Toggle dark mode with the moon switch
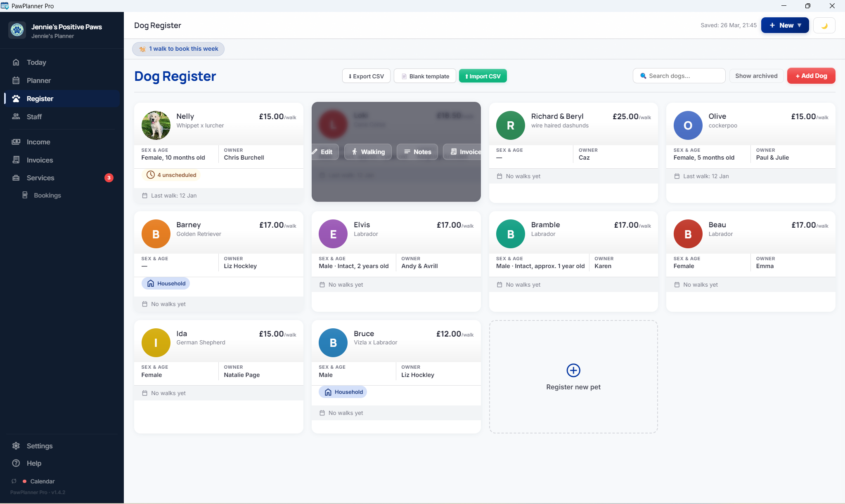Screen dimensions: 845x504 click(824, 25)
